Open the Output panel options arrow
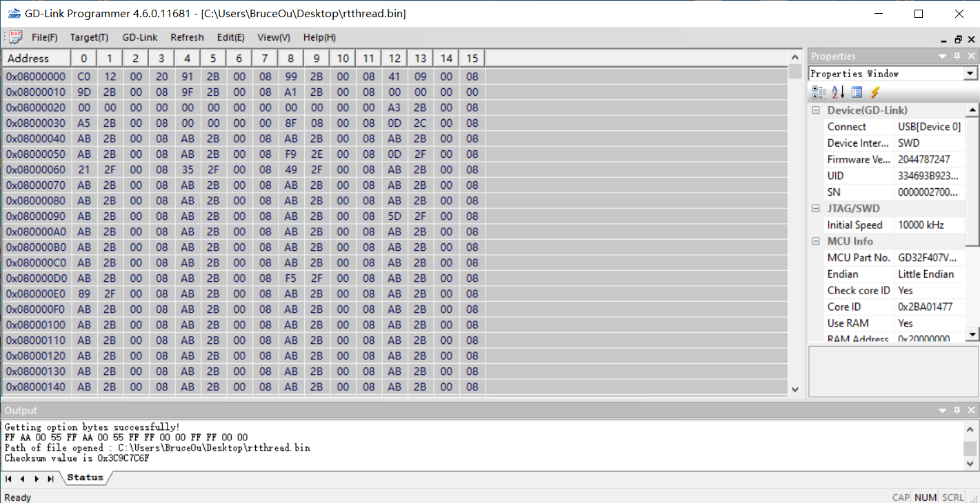This screenshot has height=503, width=980. click(943, 410)
